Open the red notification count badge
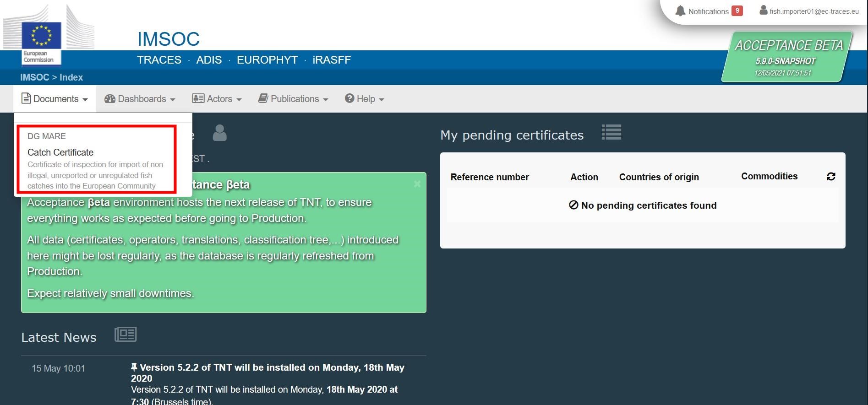 tap(737, 11)
